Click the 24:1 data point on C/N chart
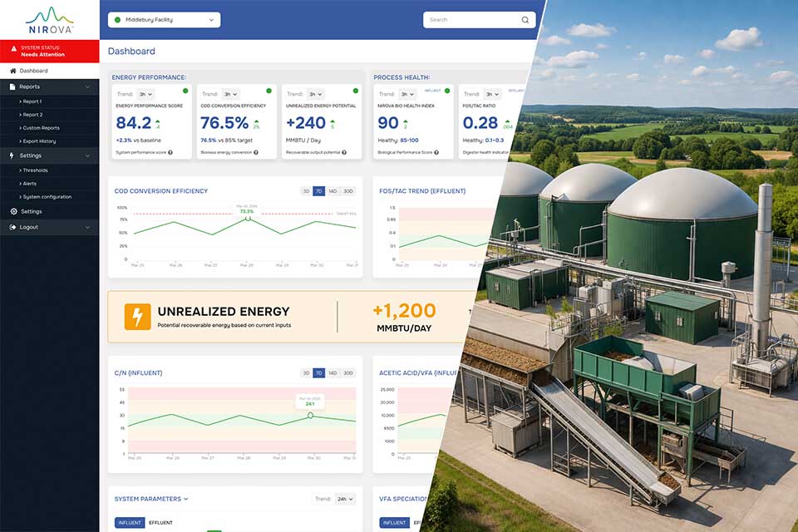 (x=310, y=416)
